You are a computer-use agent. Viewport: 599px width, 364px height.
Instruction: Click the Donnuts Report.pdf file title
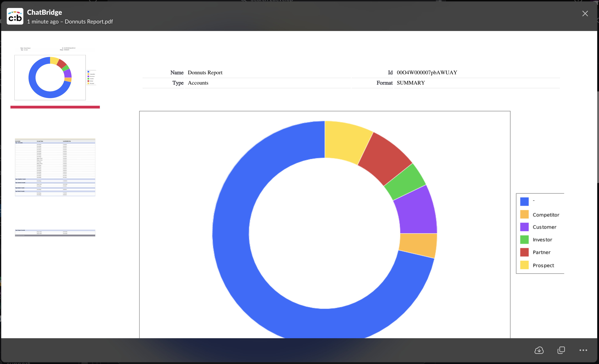click(x=89, y=22)
